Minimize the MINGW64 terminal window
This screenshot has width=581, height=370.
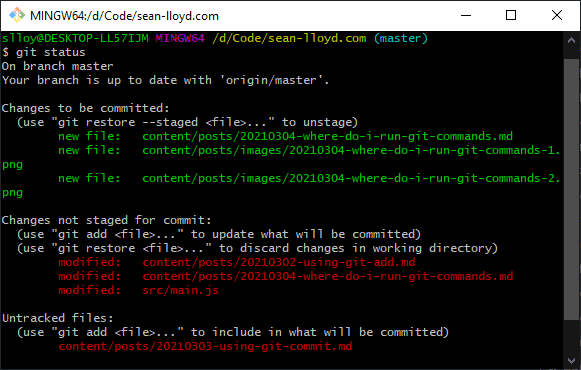click(x=466, y=16)
